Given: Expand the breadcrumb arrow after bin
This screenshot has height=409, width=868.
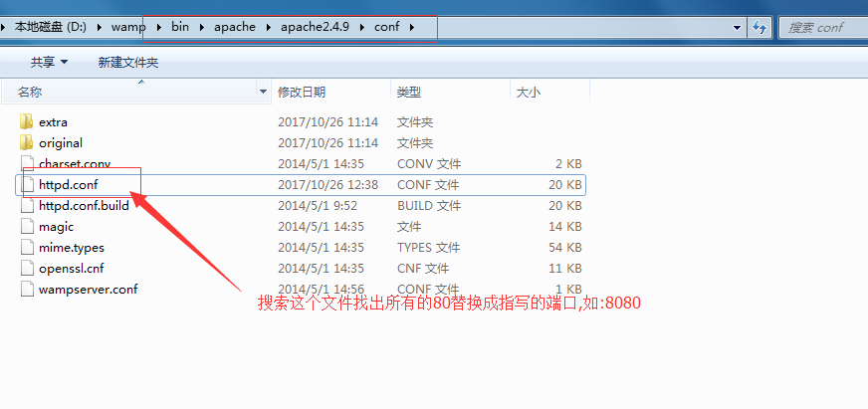Looking at the screenshot, I should pos(203,27).
